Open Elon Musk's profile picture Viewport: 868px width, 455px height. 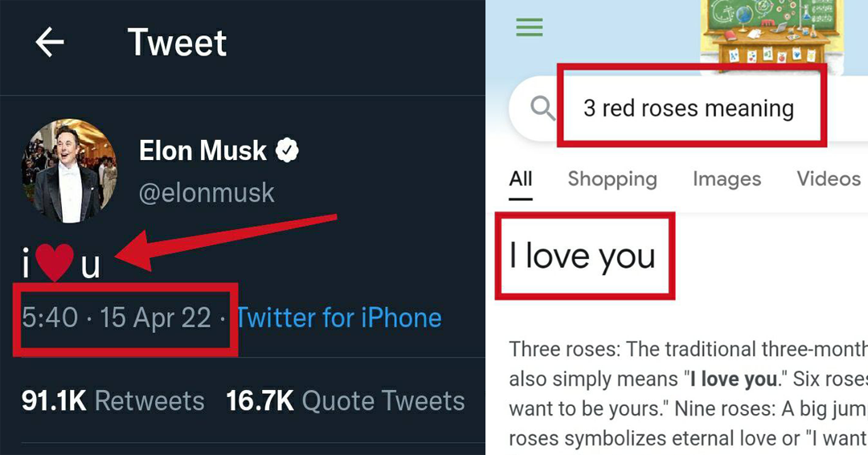[x=69, y=170]
